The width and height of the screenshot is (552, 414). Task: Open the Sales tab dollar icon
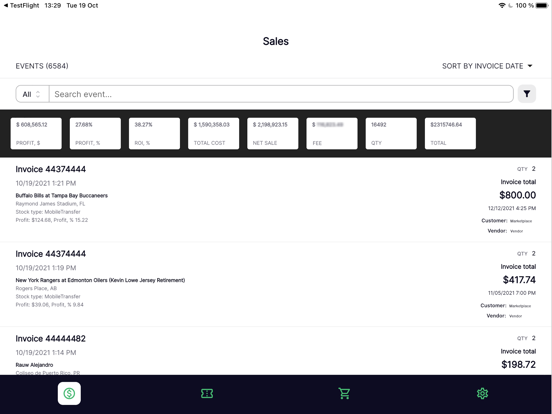click(69, 393)
